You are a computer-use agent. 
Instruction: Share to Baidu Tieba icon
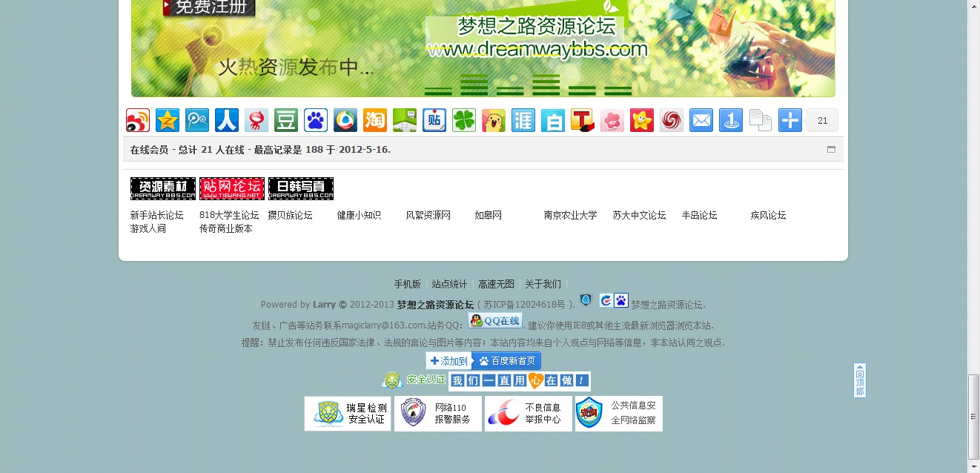coord(434,120)
